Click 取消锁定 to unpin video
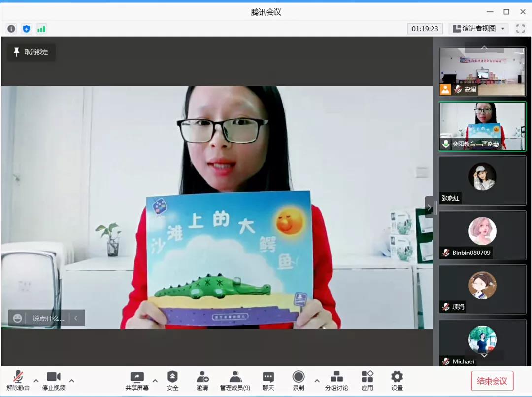Viewport: 532px width, 397px height. click(x=31, y=52)
